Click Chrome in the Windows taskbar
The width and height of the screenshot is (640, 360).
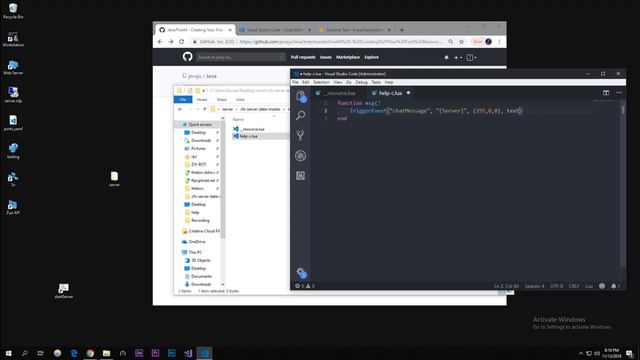[x=90, y=353]
